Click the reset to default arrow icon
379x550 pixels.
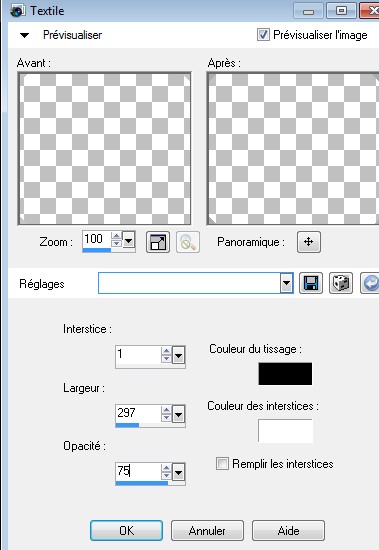click(x=370, y=283)
